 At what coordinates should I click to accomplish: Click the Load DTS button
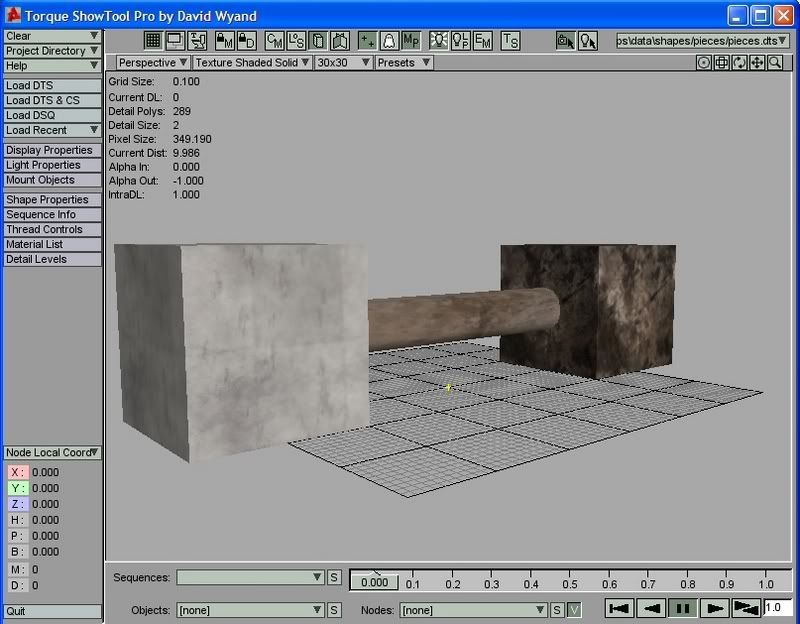(52, 86)
